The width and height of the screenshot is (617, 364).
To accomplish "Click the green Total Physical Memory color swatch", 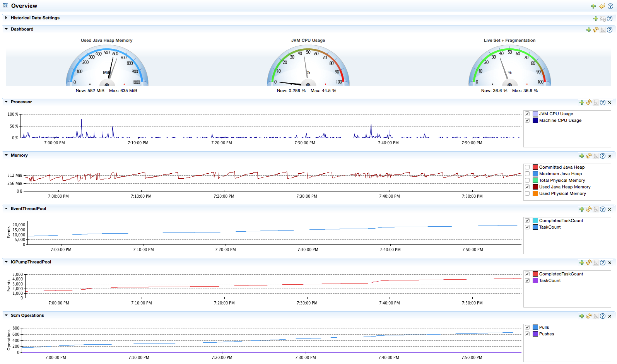I will pyautogui.click(x=535, y=180).
